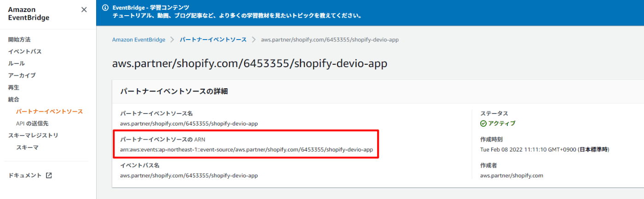Click the green アクティブ status check icon

[483, 124]
